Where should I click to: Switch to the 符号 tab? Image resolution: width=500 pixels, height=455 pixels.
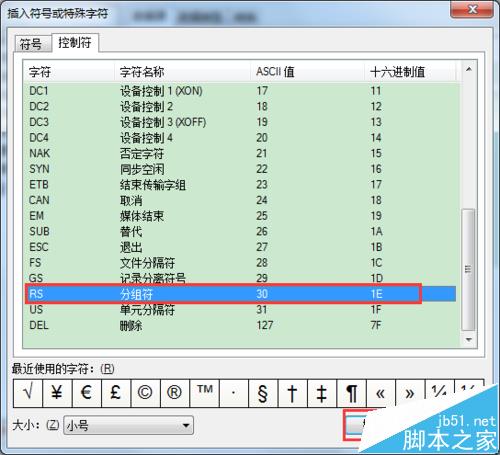click(x=32, y=44)
